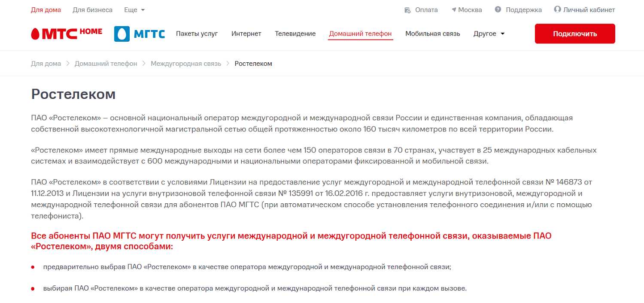Click the bullet text starting предварительно выбрав
This screenshot has height=303, width=644.
[247, 267]
